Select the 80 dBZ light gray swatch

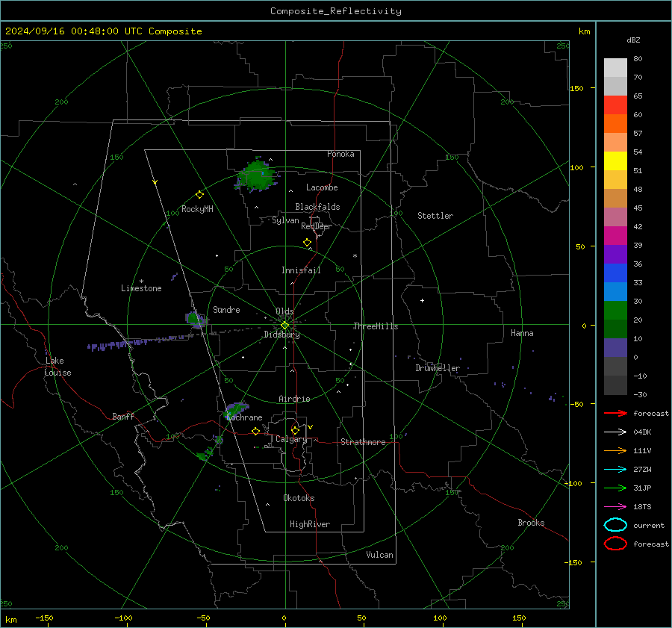coord(615,68)
